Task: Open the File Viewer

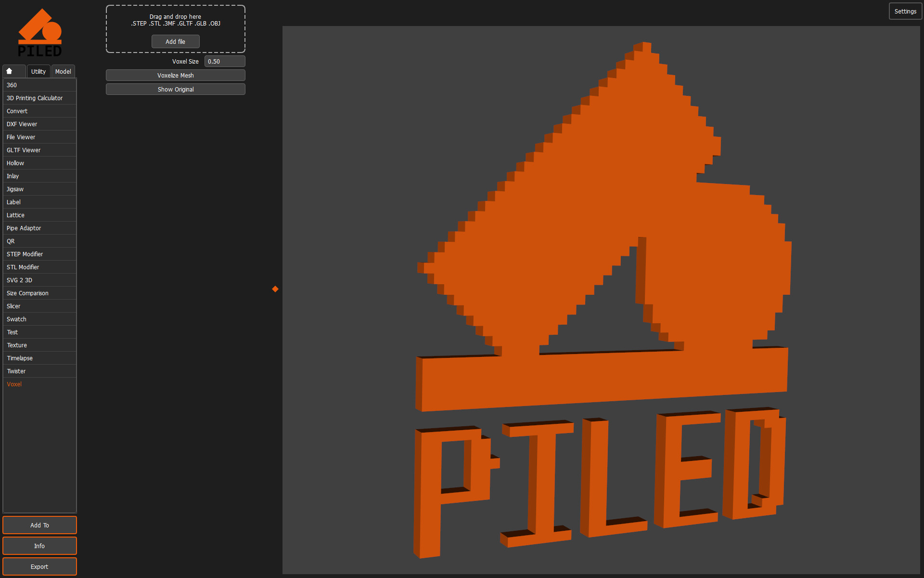Action: (39, 137)
